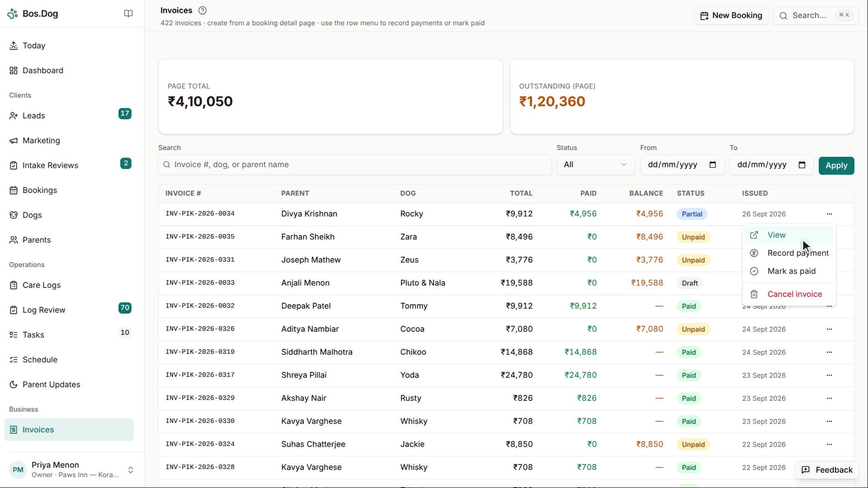Click the Bookings calendar icon in sidebar
Image resolution: width=868 pixels, height=488 pixels.
[14, 190]
